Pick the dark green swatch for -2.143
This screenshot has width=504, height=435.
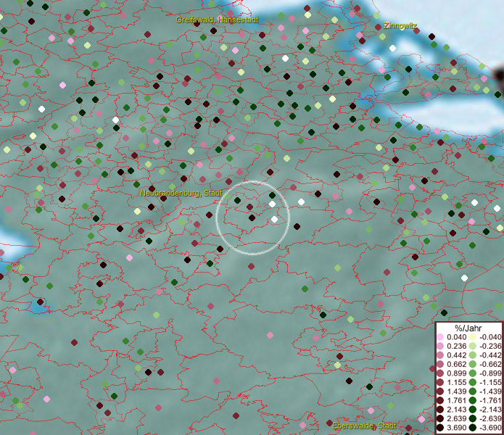click(x=473, y=410)
